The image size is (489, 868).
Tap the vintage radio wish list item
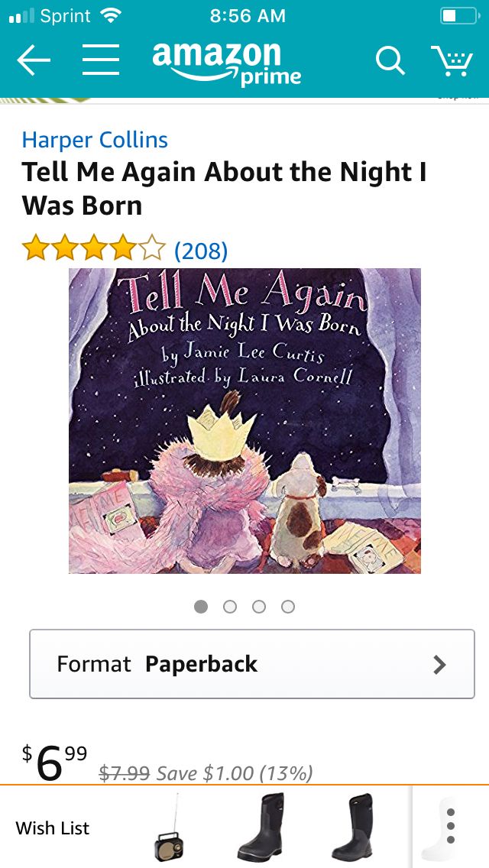pos(168,829)
